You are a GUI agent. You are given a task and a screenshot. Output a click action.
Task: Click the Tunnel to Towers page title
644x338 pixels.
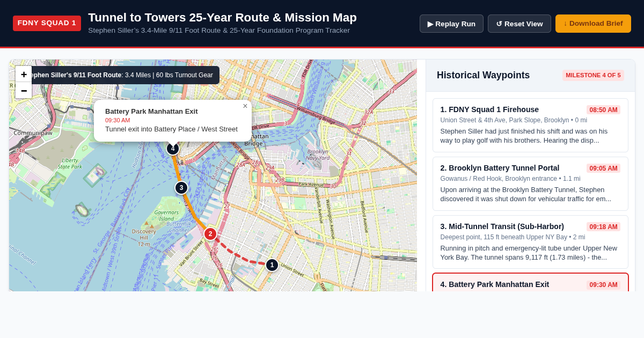point(222,17)
